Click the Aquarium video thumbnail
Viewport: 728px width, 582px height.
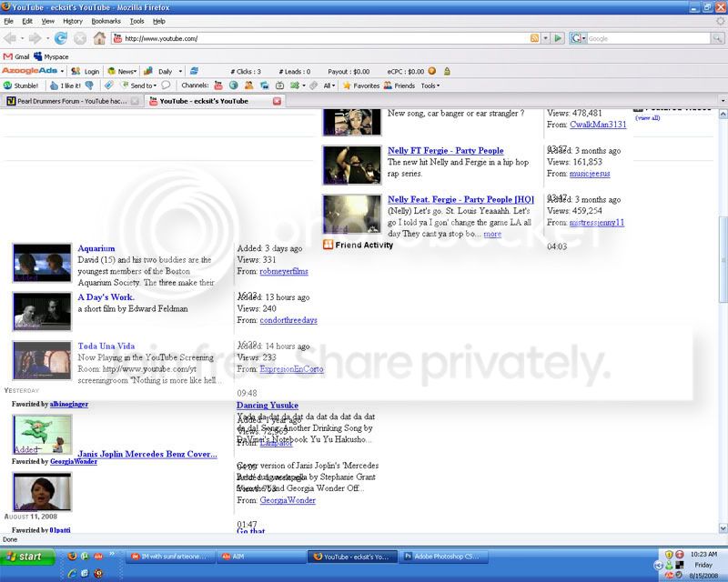[42, 263]
